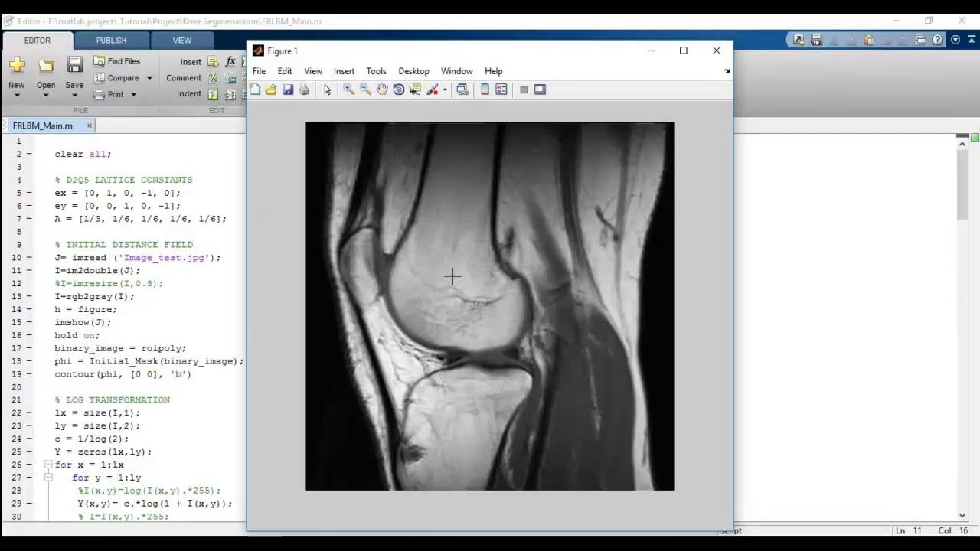This screenshot has width=980, height=551.
Task: Click the Insert section icon
Action: click(212, 62)
